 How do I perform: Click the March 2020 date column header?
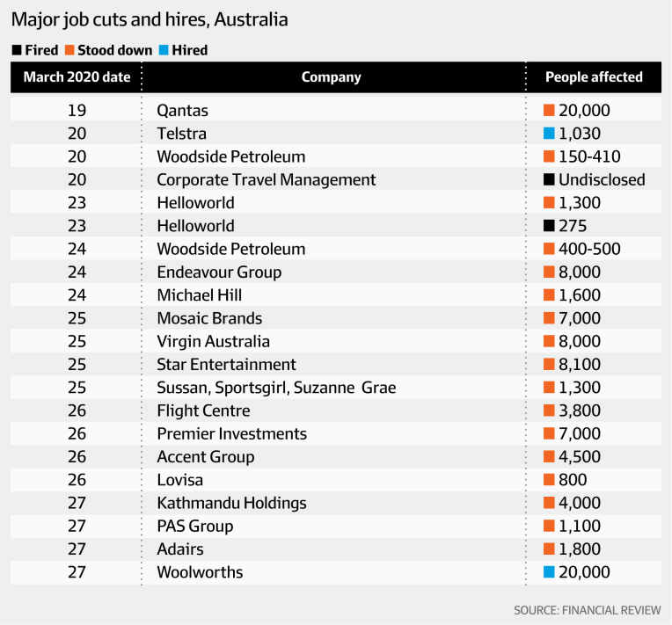[77, 77]
